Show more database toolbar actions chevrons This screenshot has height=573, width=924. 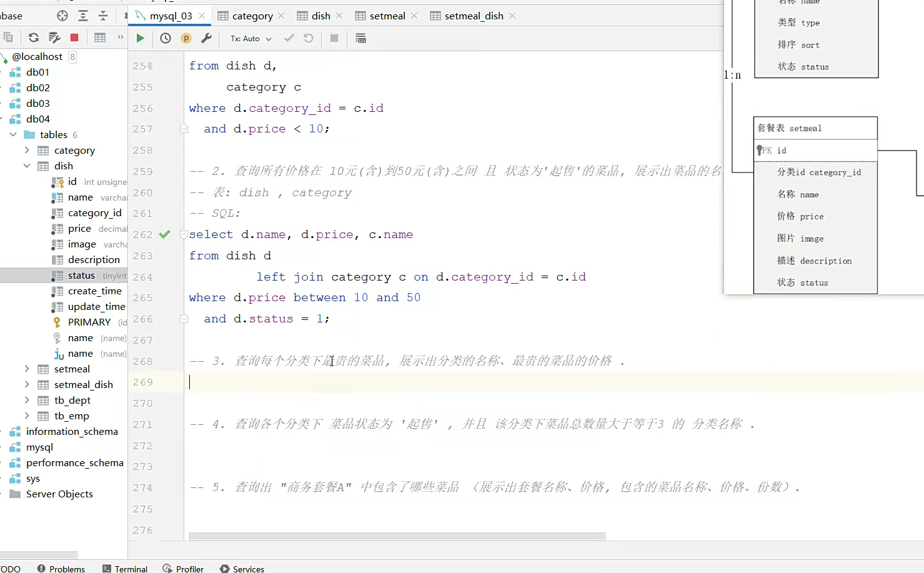[121, 37]
